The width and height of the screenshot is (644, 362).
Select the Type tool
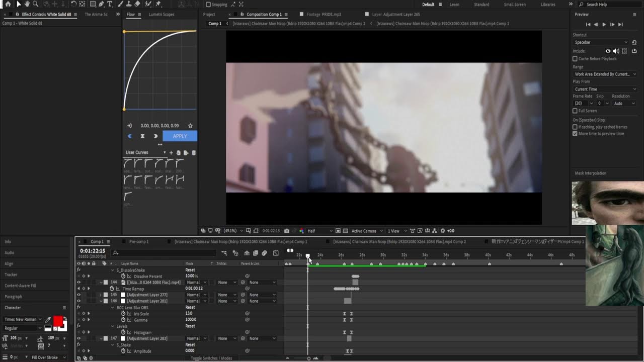[x=110, y=4]
